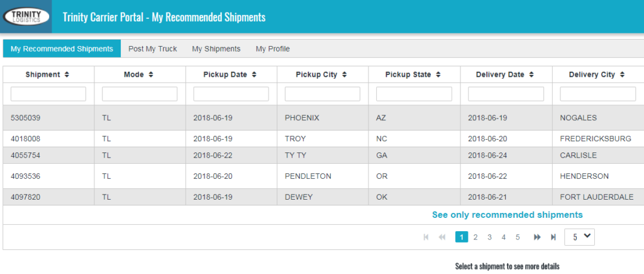Sort by Pickup Date arrows
Viewport: 644px width, 274px height.
[x=254, y=75]
